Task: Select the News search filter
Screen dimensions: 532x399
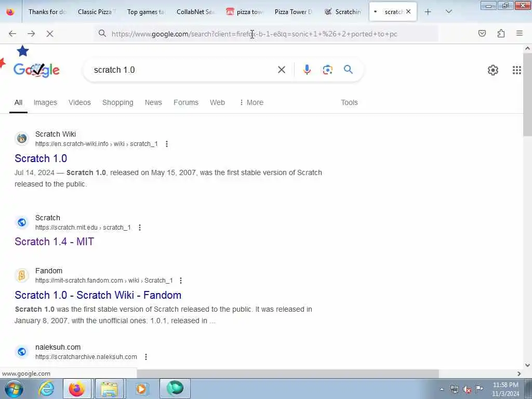Action: [x=153, y=102]
